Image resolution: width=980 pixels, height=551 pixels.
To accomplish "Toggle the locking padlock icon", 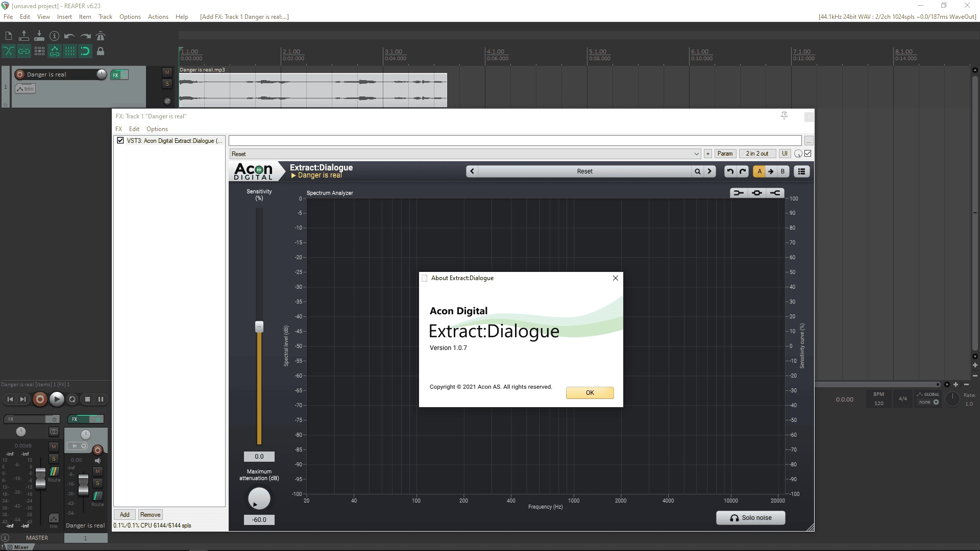I will 101,51.
